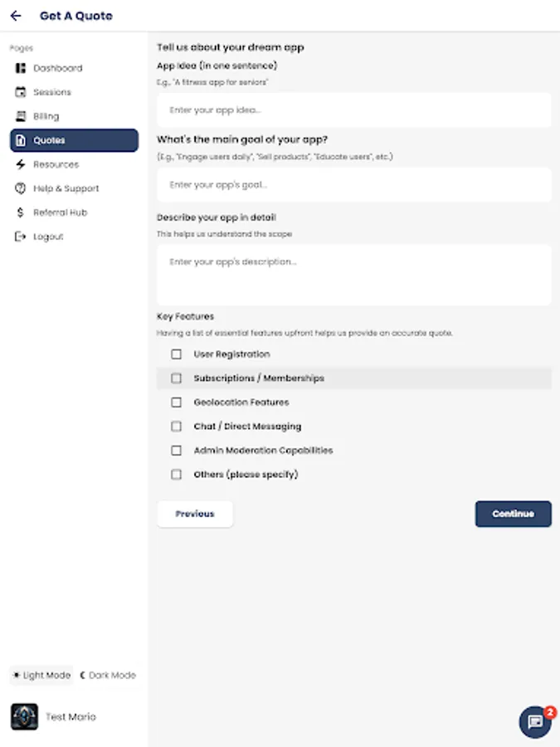Select Light Mode
The width and height of the screenshot is (560, 747).
point(41,675)
